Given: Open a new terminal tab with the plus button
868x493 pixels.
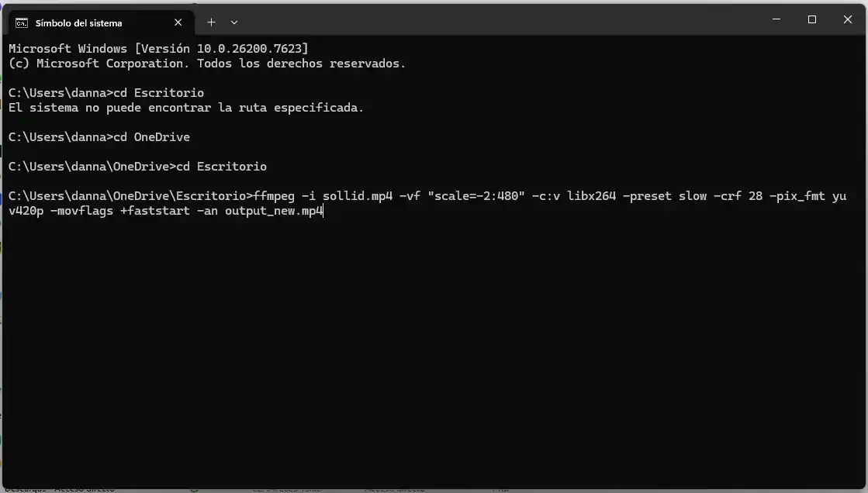Looking at the screenshot, I should pyautogui.click(x=211, y=22).
